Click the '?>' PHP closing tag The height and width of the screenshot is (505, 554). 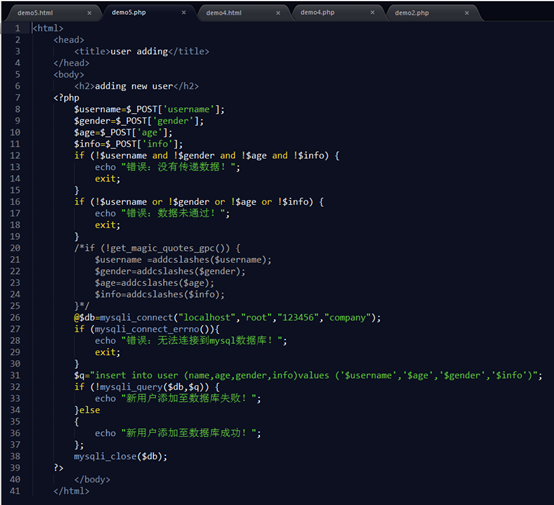[58, 468]
